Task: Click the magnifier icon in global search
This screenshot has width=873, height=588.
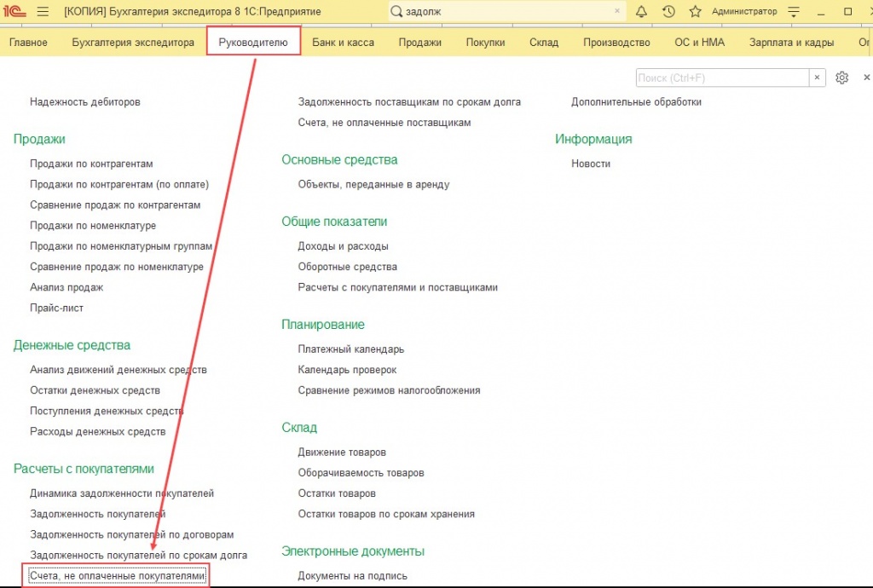Action: pyautogui.click(x=396, y=12)
